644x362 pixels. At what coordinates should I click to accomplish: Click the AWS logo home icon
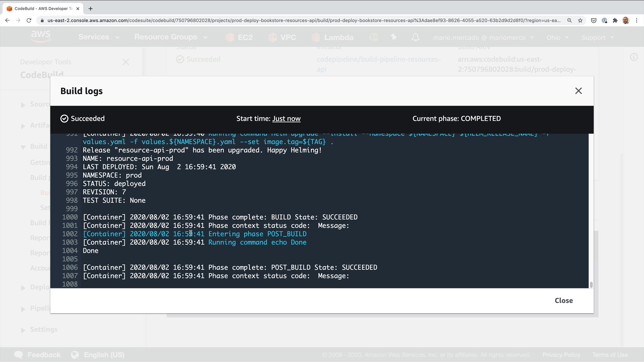tap(41, 36)
